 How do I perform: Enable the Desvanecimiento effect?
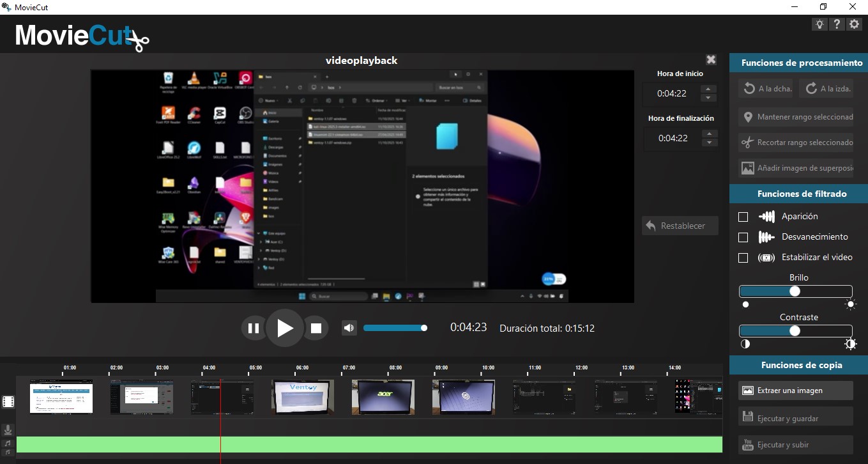tap(743, 237)
